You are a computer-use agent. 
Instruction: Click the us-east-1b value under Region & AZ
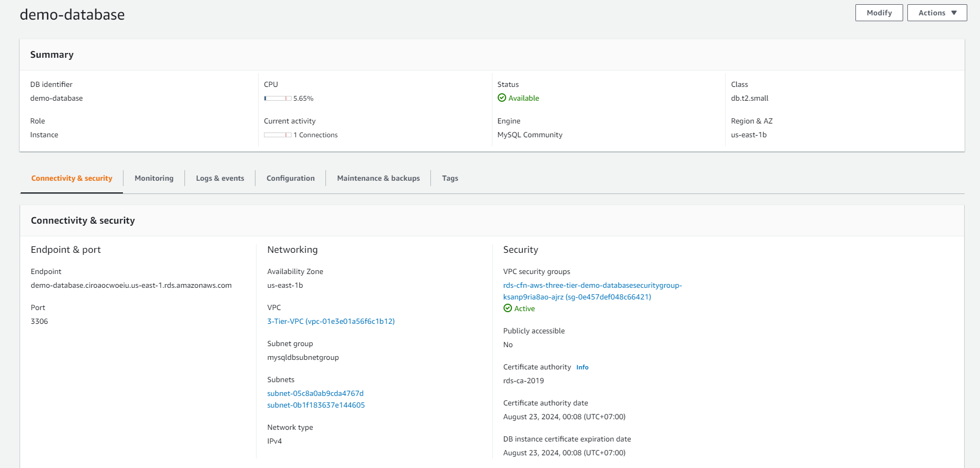748,135
